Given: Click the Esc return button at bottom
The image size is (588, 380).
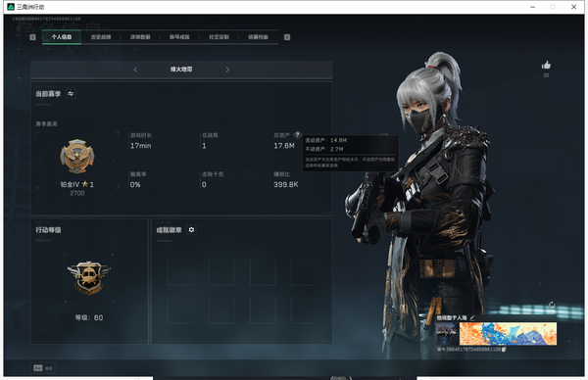Looking at the screenshot, I should click(x=43, y=368).
